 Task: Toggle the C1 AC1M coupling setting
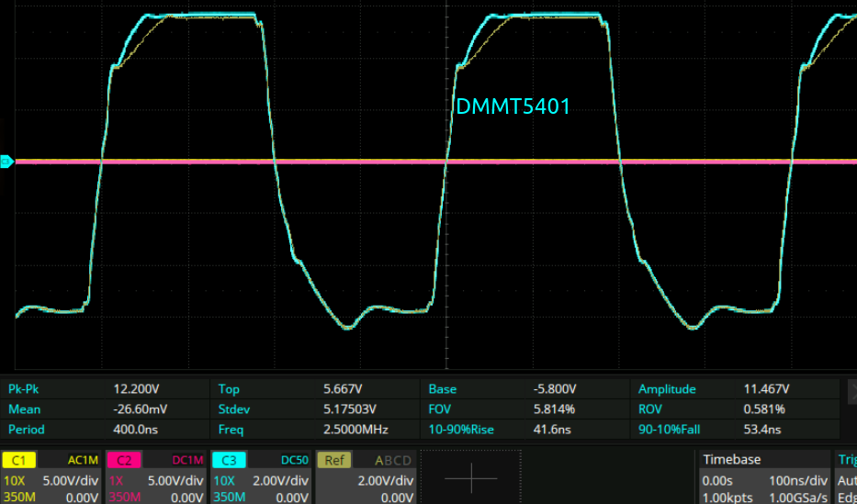[x=83, y=460]
